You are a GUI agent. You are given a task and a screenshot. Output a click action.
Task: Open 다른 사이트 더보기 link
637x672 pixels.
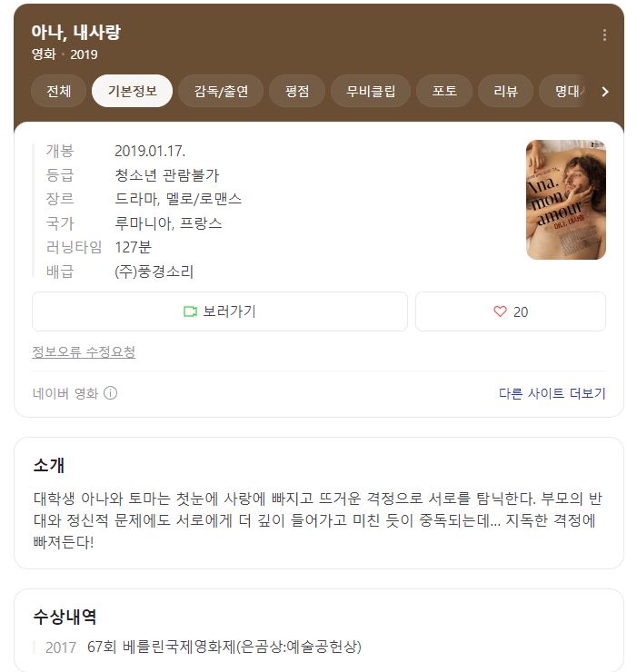(552, 393)
